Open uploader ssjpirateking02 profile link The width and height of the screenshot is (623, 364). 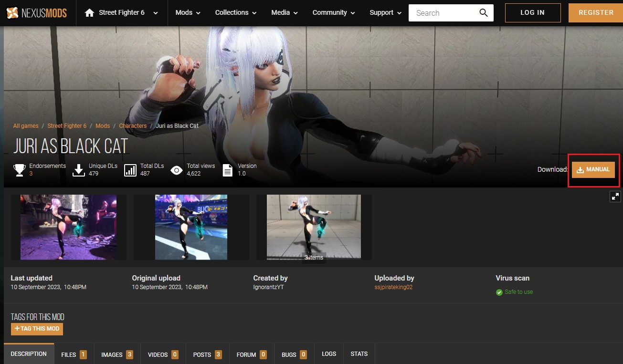pyautogui.click(x=393, y=287)
